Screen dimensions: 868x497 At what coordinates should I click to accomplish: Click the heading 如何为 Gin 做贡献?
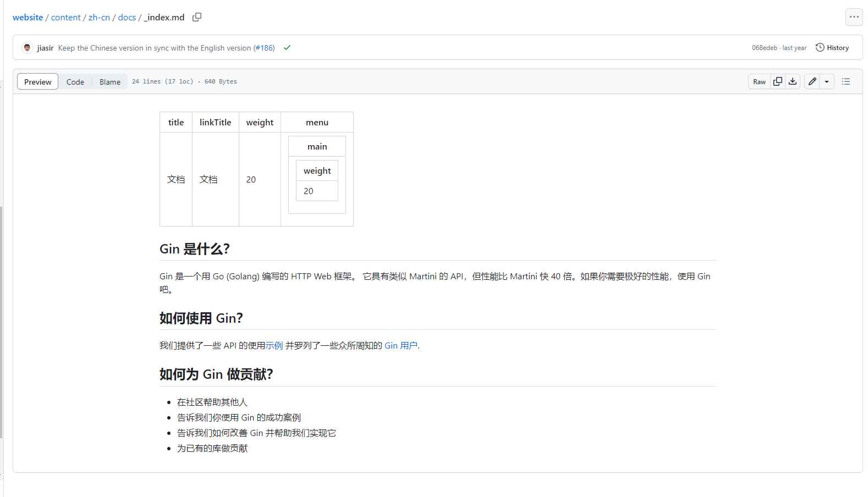pyautogui.click(x=216, y=374)
